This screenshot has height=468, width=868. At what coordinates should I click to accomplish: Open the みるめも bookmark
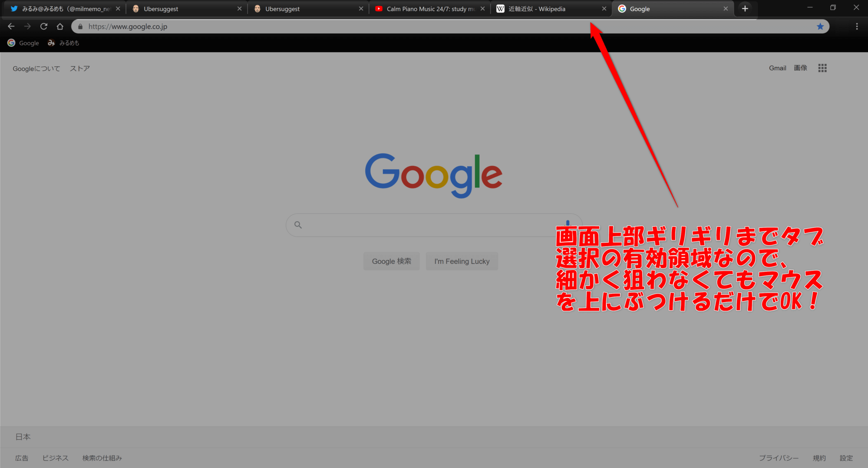[x=63, y=43]
